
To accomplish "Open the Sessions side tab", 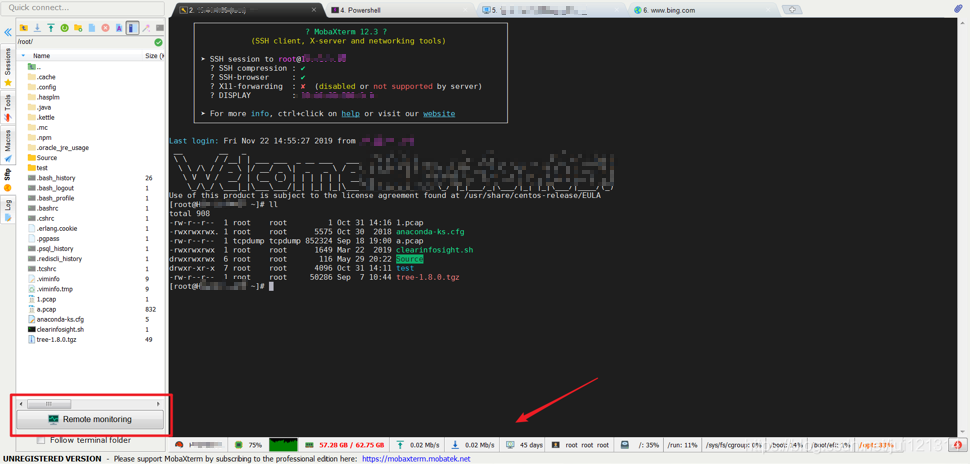I will [x=8, y=66].
